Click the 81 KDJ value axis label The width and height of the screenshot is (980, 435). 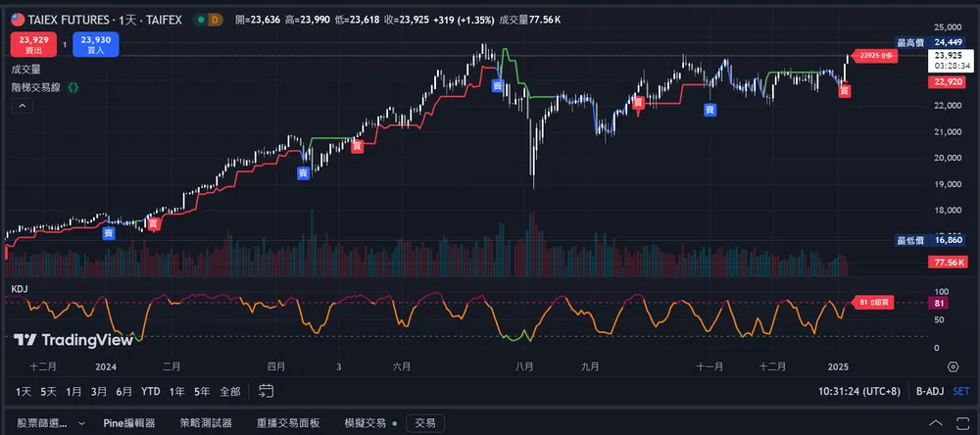click(x=939, y=303)
